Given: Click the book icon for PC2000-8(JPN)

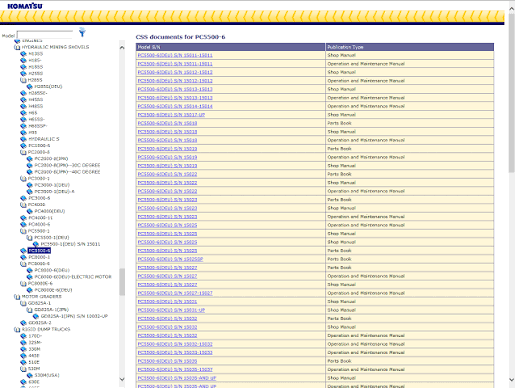Looking at the screenshot, I should pyautogui.click(x=29, y=159).
